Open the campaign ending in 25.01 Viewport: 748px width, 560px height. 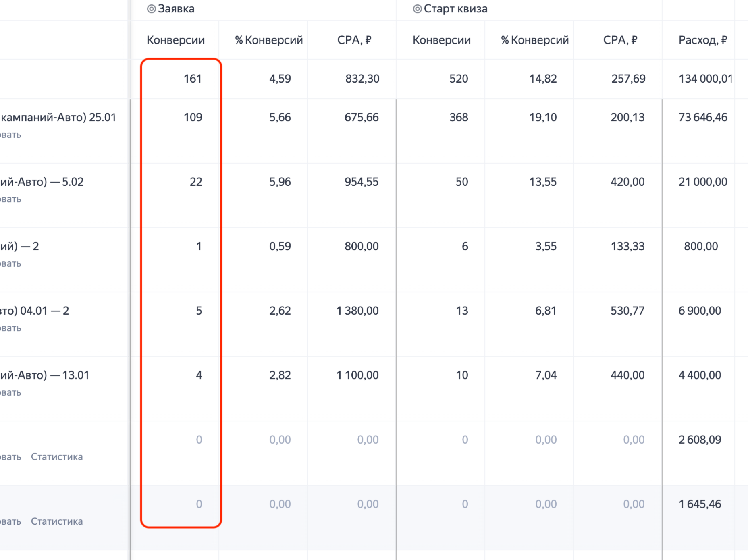point(58,117)
